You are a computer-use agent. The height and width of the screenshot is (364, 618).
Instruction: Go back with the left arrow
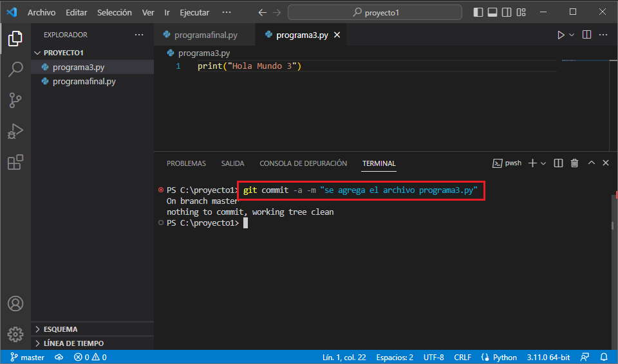click(x=263, y=13)
